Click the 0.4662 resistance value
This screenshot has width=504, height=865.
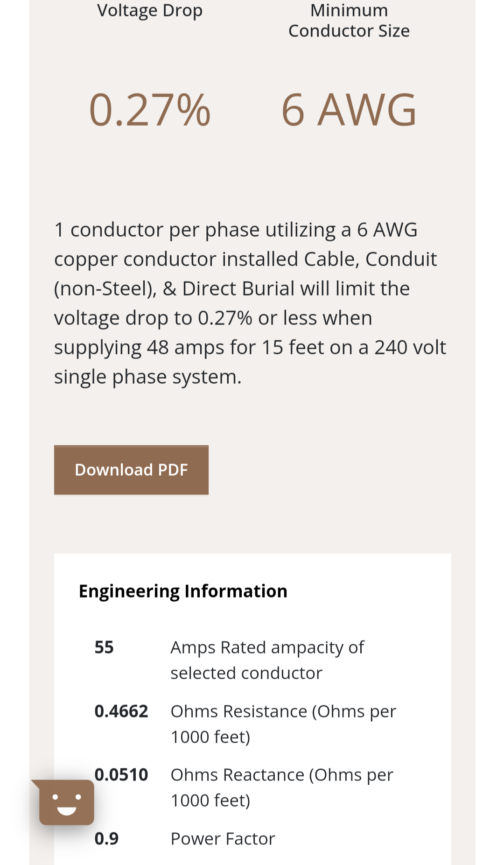coord(121,711)
